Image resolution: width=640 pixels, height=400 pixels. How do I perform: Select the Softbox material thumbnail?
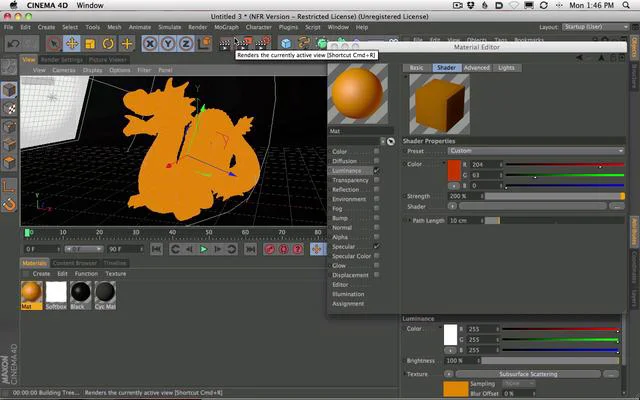56,295
